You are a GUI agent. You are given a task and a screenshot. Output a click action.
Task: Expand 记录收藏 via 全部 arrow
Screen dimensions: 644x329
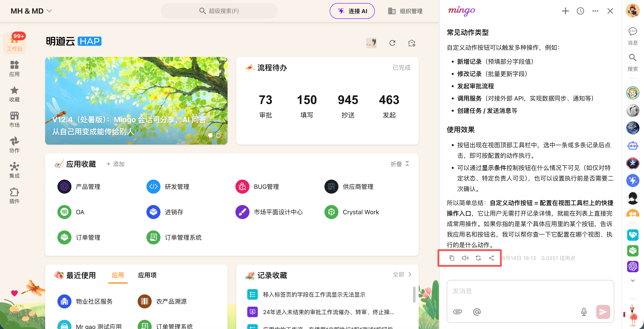[x=402, y=274]
